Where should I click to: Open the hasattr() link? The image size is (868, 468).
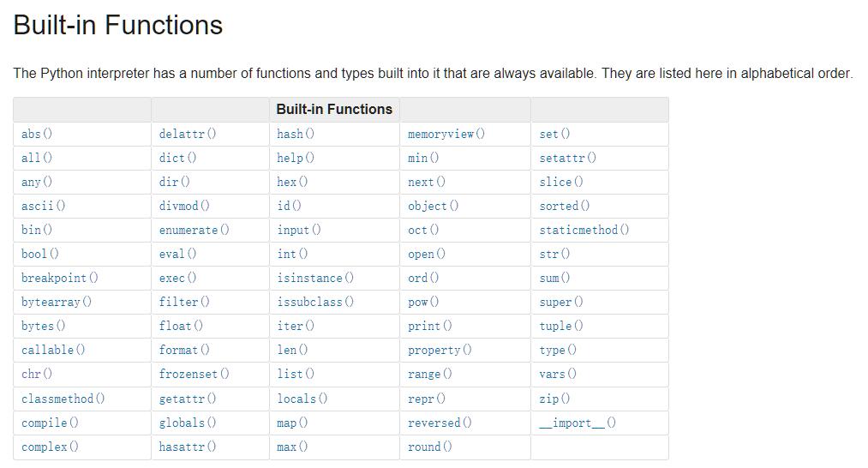[188, 447]
